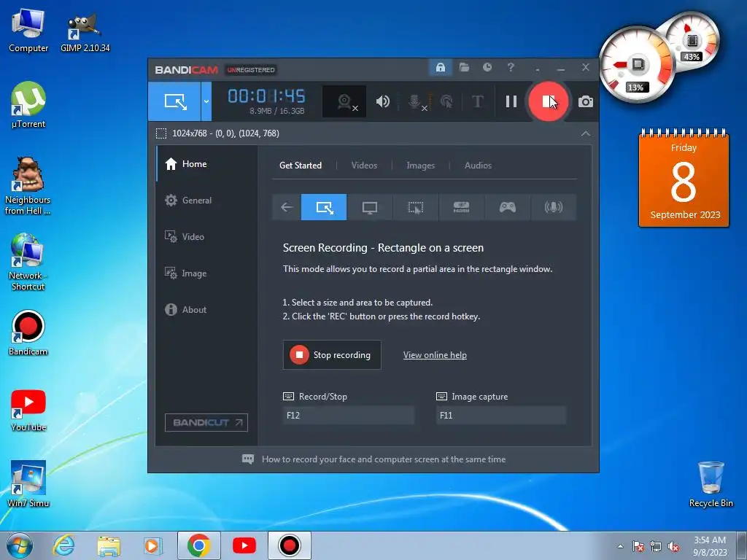
Task: Switch to the Get Started tab
Action: point(300,166)
